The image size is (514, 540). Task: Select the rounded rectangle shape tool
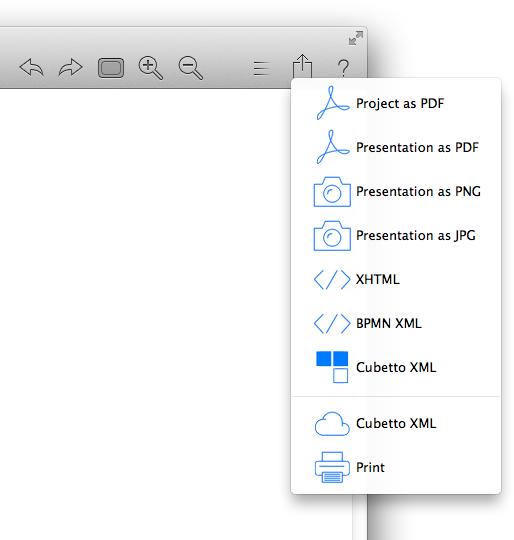coord(111,68)
